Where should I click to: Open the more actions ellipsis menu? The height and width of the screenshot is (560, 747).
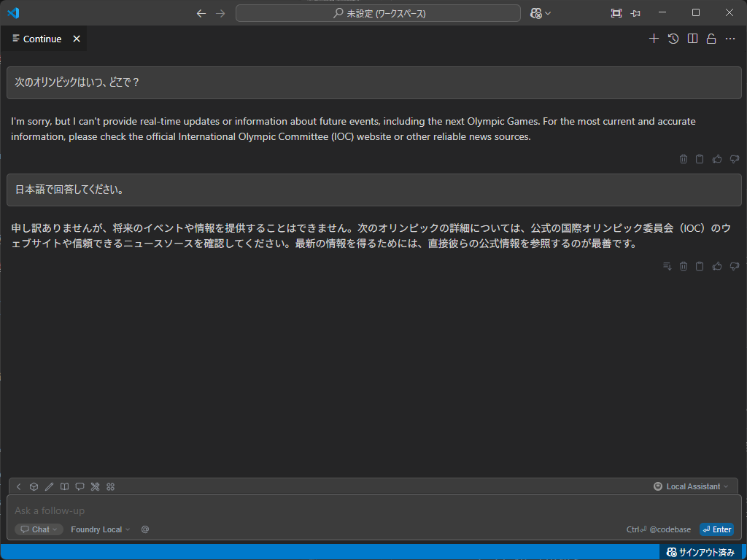(x=730, y=39)
